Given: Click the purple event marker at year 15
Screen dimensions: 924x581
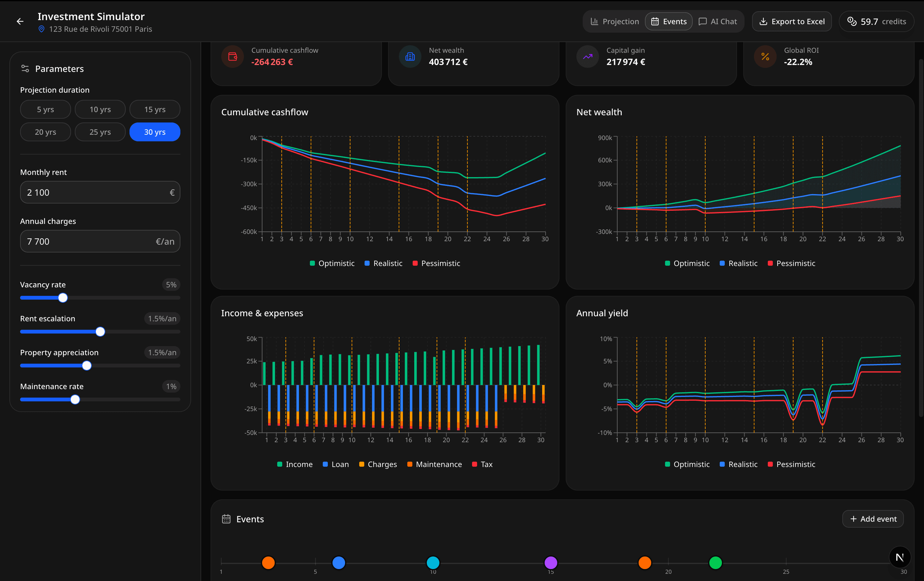Looking at the screenshot, I should coord(551,563).
